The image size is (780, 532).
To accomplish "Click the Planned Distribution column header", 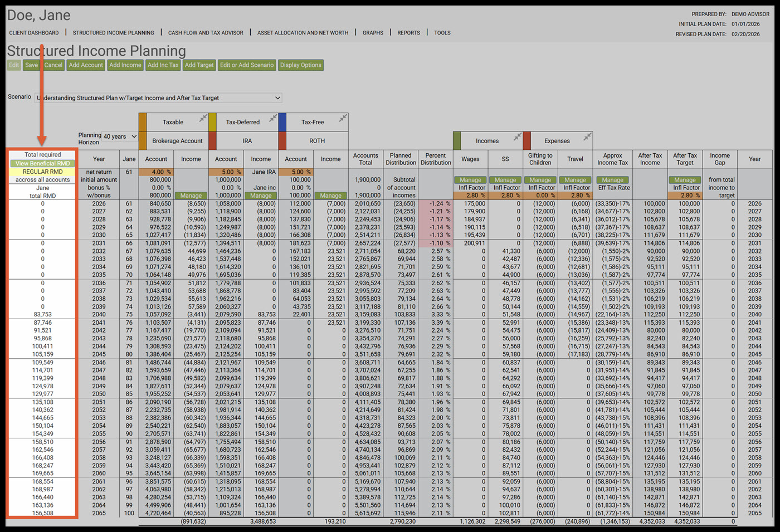I will (401, 159).
